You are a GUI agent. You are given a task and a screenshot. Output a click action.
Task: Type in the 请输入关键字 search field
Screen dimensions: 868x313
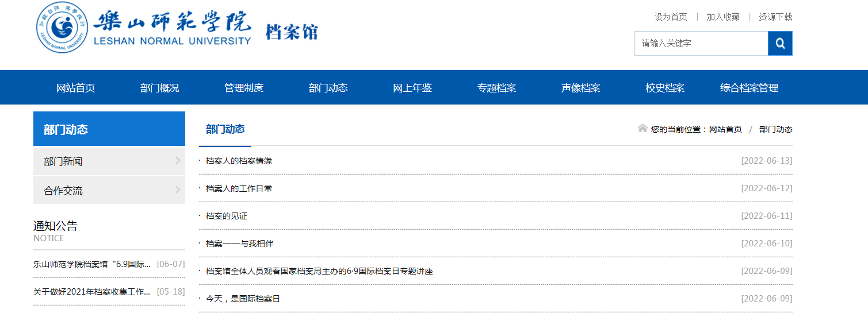point(701,43)
